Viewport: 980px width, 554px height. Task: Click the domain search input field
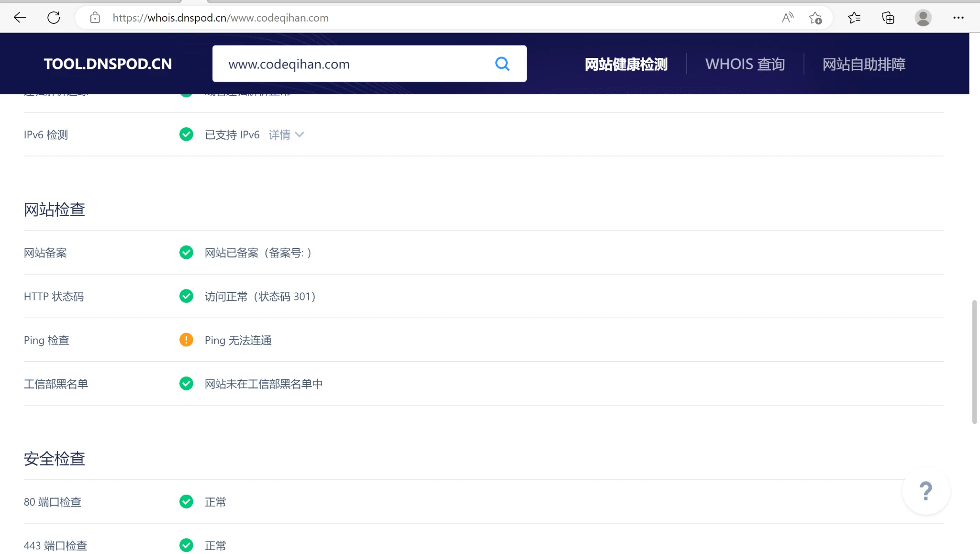pyautogui.click(x=354, y=64)
